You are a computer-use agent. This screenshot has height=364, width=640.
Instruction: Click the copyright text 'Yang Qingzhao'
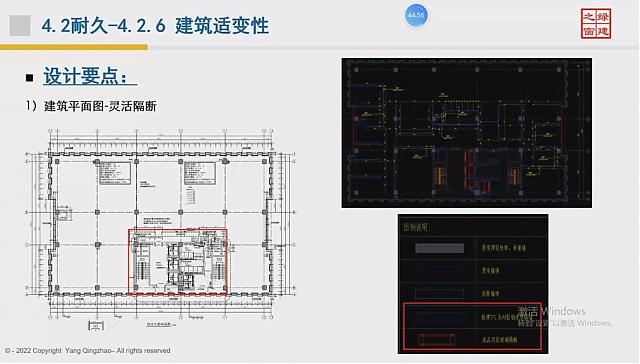coord(89,351)
